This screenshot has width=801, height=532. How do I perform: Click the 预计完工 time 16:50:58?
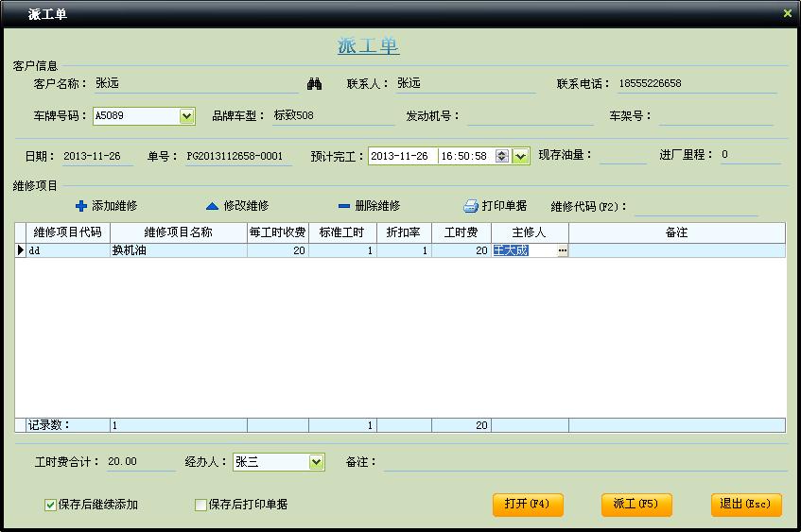[463, 156]
